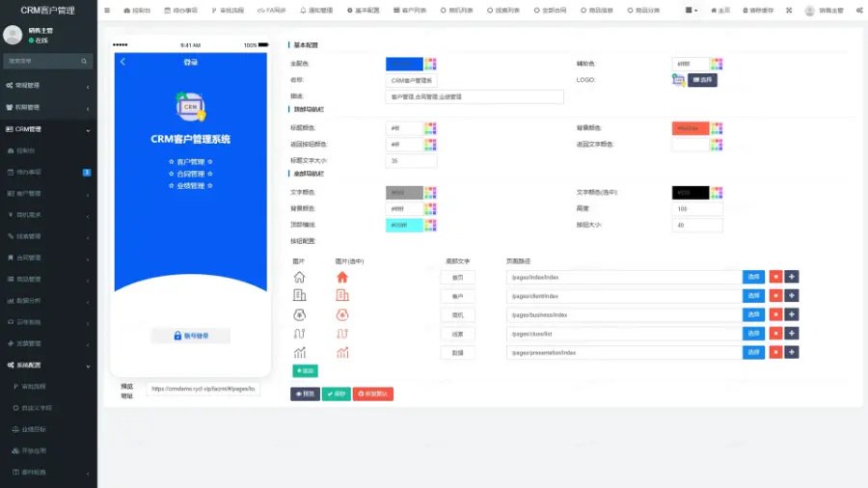Click the black 文字颜色(选中) swatch
This screenshot has width=868, height=488.
click(x=690, y=193)
